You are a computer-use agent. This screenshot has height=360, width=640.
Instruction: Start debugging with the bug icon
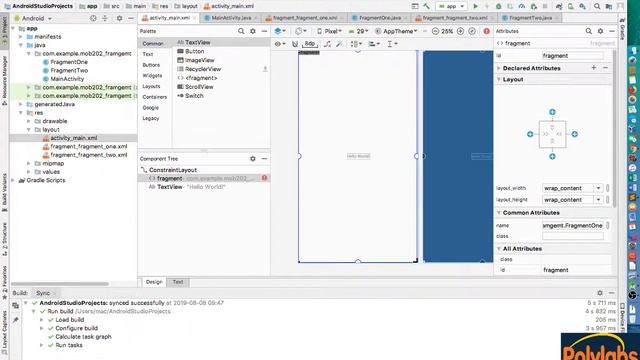point(498,6)
